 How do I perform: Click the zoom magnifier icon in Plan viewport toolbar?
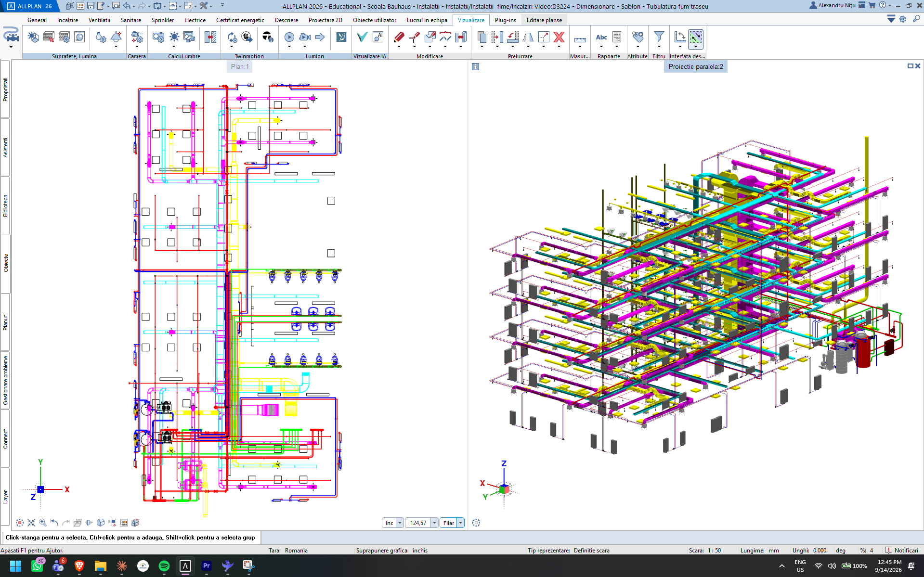[43, 523]
